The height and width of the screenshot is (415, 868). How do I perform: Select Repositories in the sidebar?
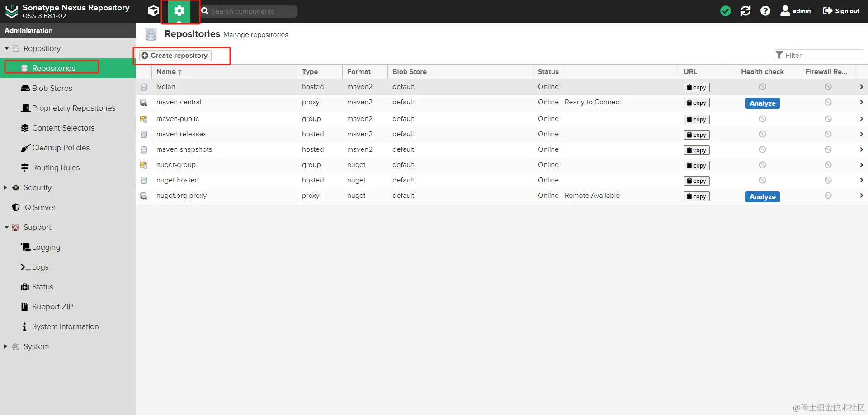68,68
